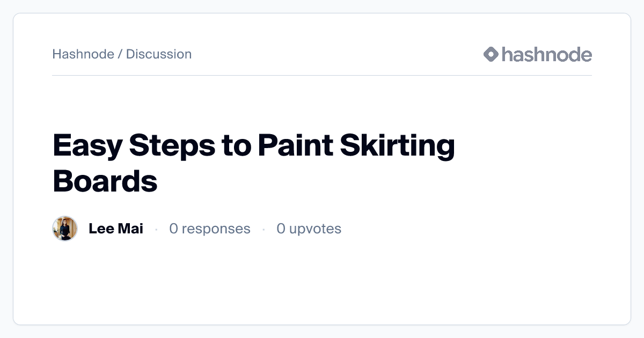This screenshot has height=338, width=644.
Task: Click the 0 upvotes count
Action: click(309, 229)
